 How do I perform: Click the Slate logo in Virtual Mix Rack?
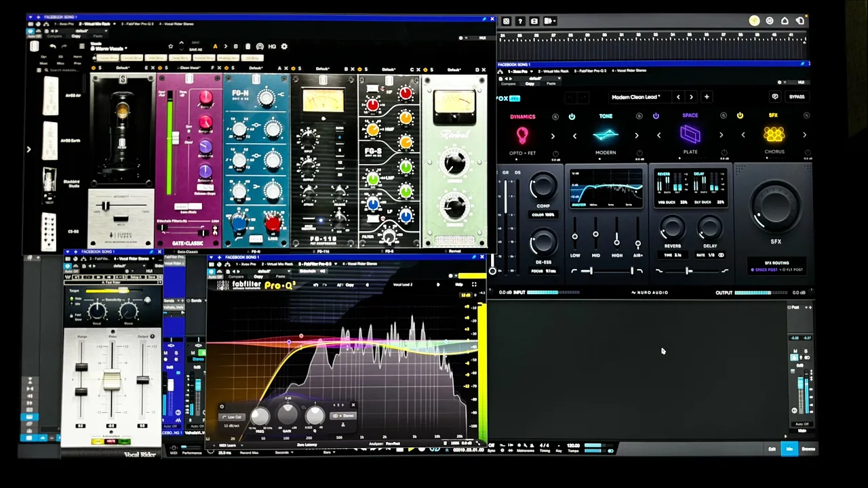pyautogui.click(x=35, y=47)
